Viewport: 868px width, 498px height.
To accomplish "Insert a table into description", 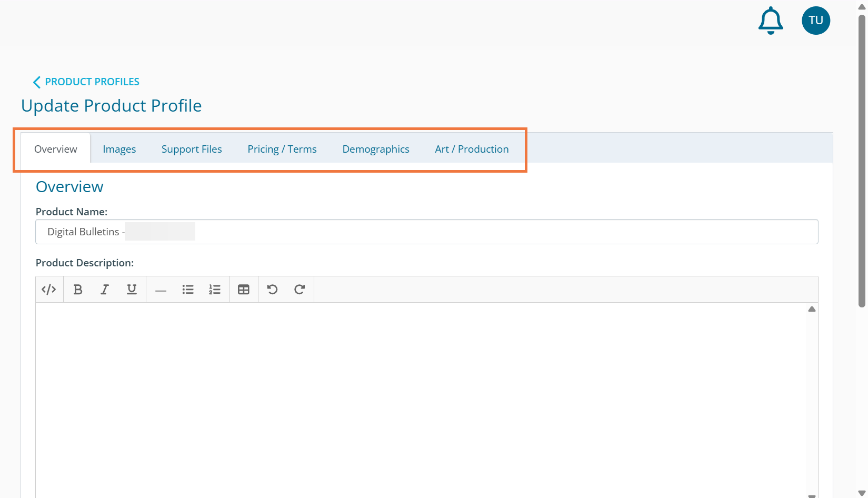I will coord(244,290).
